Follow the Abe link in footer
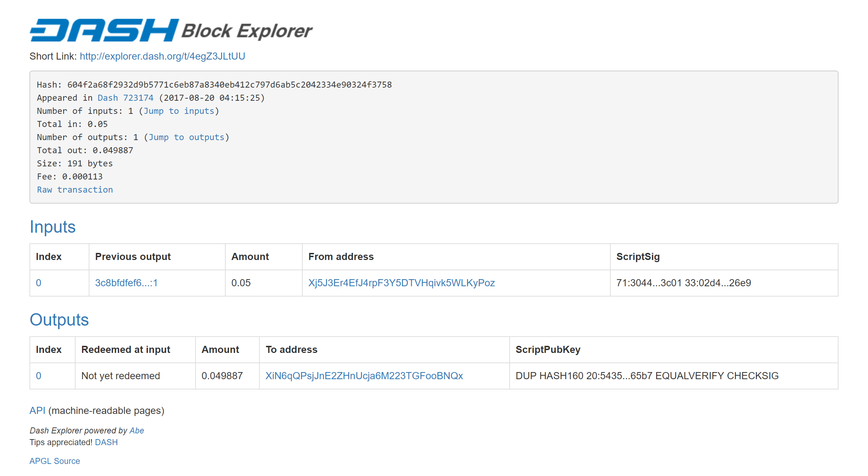Image resolution: width=868 pixels, height=476 pixels. [x=137, y=431]
